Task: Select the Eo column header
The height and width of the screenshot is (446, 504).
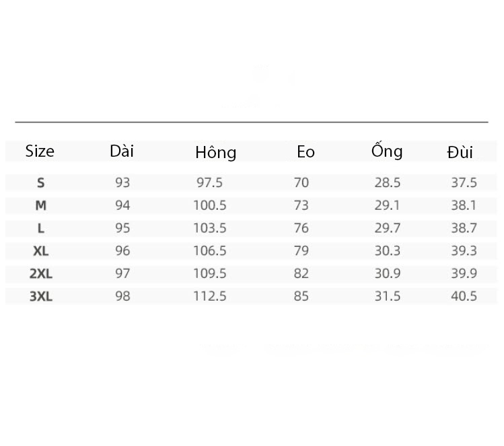Action: [305, 151]
